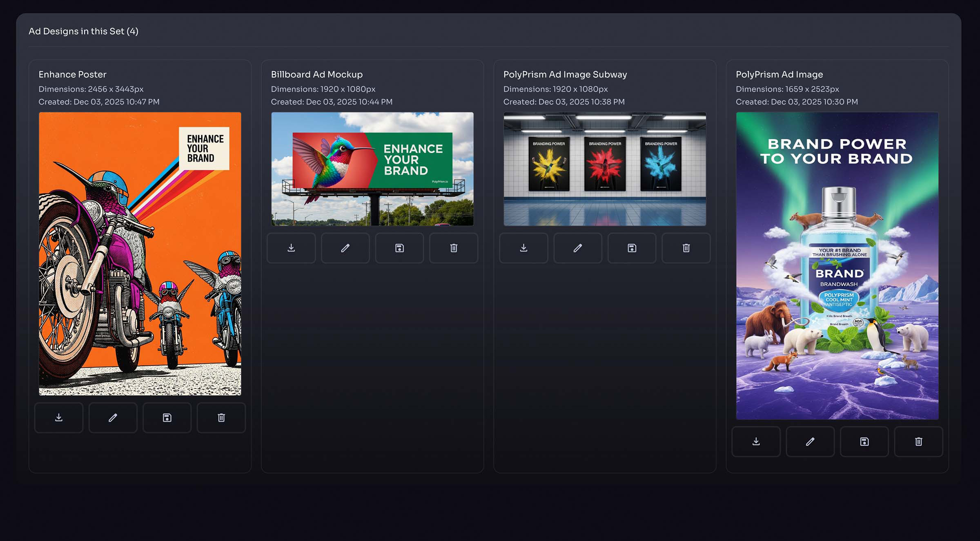Delete the PolyPrism Ad Image mouthwash design

(919, 441)
